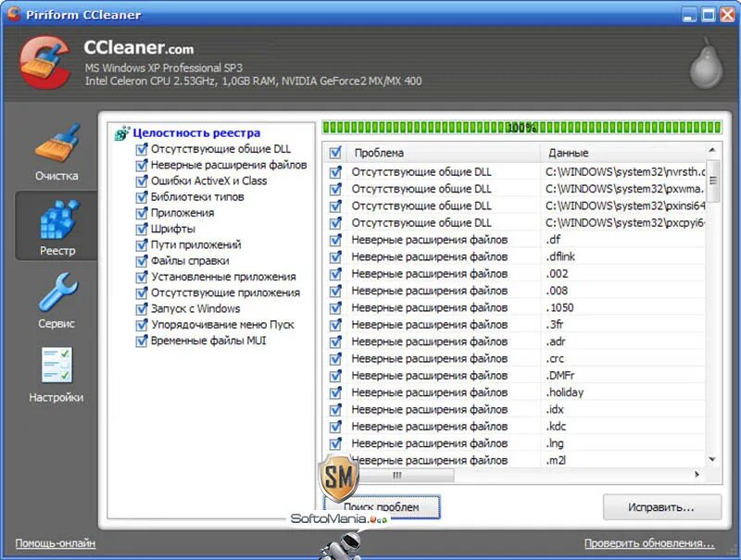Disable Пути приложений option
Screen dimensions: 741x560
[x=142, y=245]
